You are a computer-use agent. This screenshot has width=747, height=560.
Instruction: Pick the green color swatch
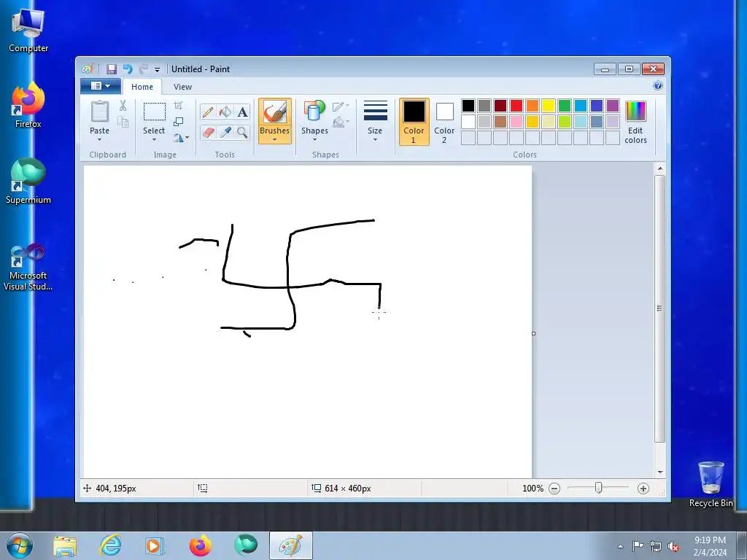565,106
